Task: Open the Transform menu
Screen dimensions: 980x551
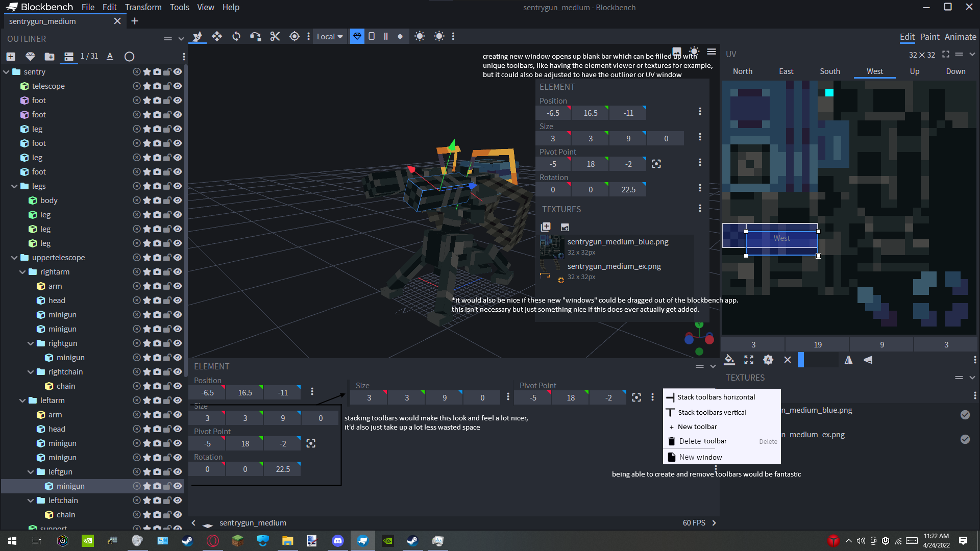Action: tap(143, 7)
